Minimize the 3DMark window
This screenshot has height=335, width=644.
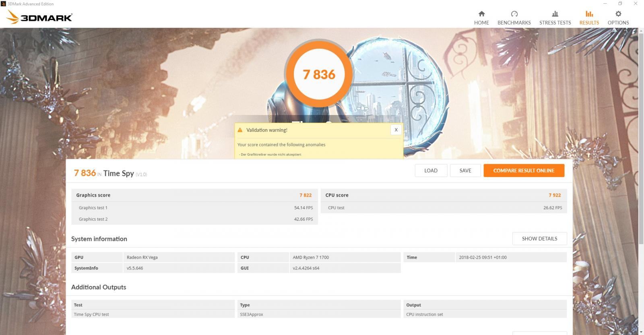pos(605,4)
